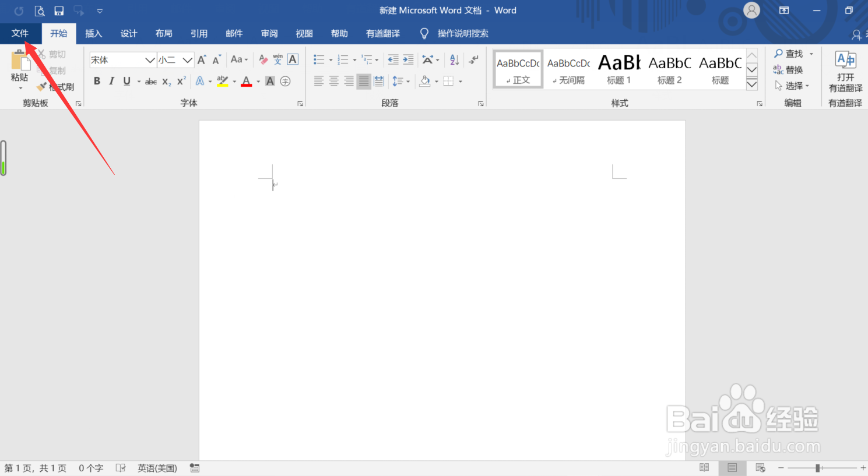Apply the 无间隔 style

[568, 69]
